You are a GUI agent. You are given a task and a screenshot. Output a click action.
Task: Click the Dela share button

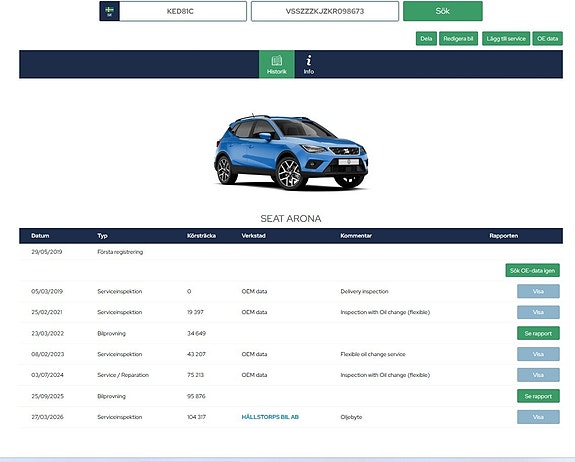tap(426, 38)
